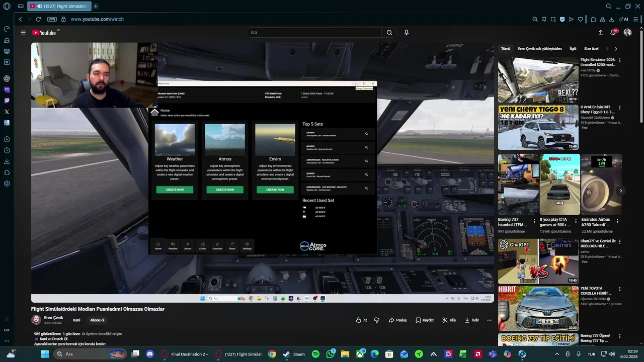Open Eren Çevik channel name link
This screenshot has height=362, width=644.
click(53, 318)
